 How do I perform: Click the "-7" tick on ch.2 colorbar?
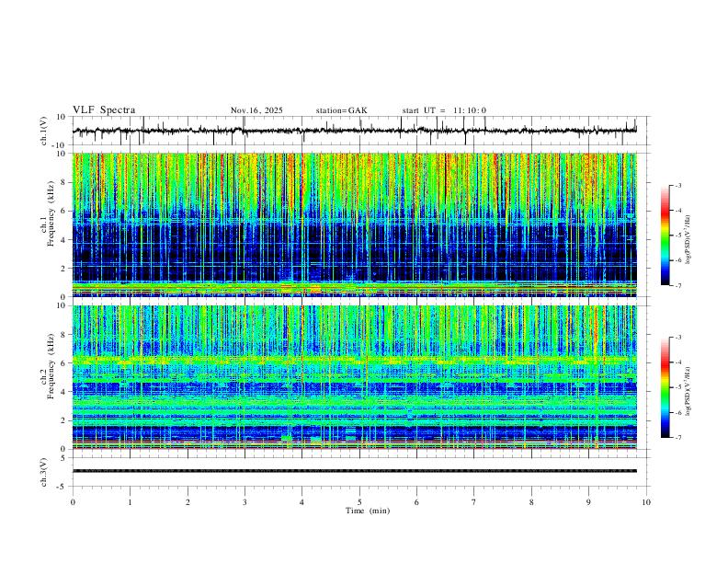click(x=678, y=438)
